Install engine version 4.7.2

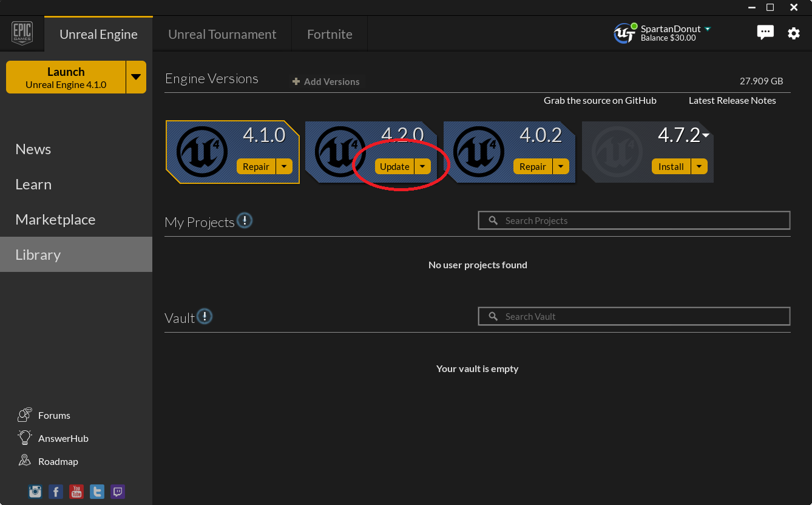671,166
